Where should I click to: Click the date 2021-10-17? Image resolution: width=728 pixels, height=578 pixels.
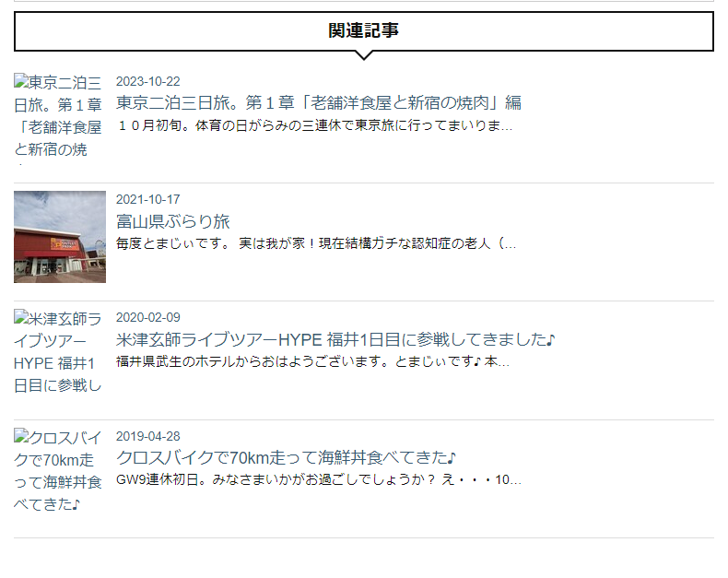147,199
